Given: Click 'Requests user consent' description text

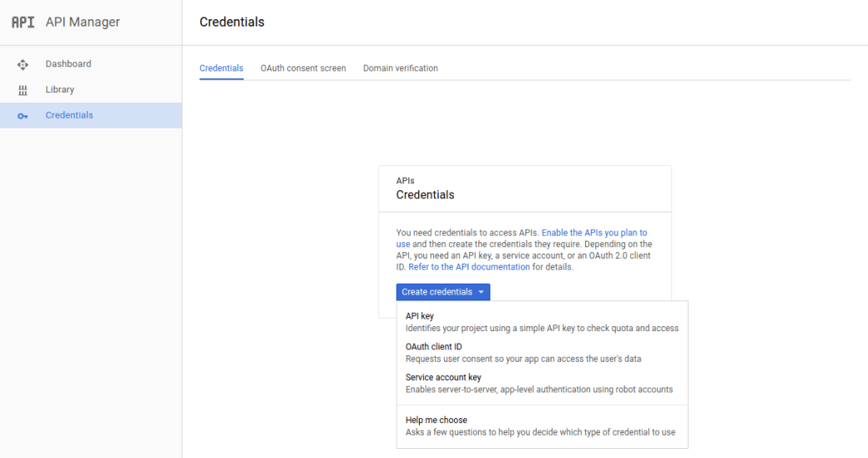Looking at the screenshot, I should (x=523, y=359).
